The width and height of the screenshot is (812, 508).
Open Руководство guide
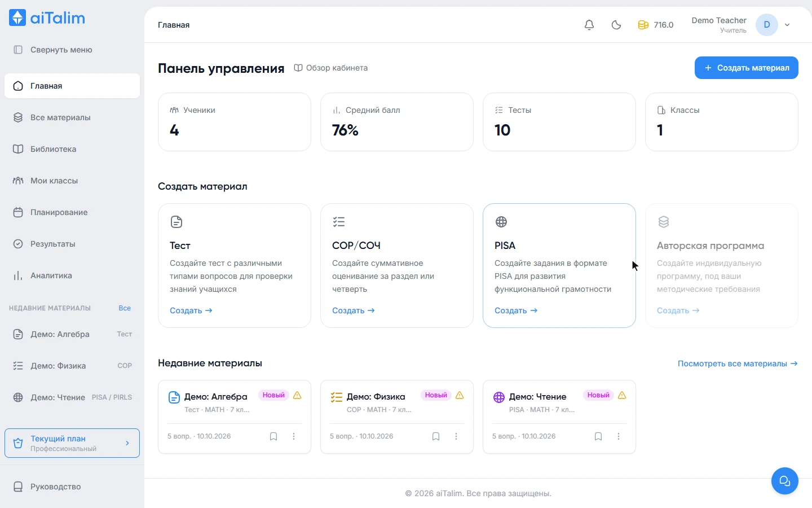[72, 487]
